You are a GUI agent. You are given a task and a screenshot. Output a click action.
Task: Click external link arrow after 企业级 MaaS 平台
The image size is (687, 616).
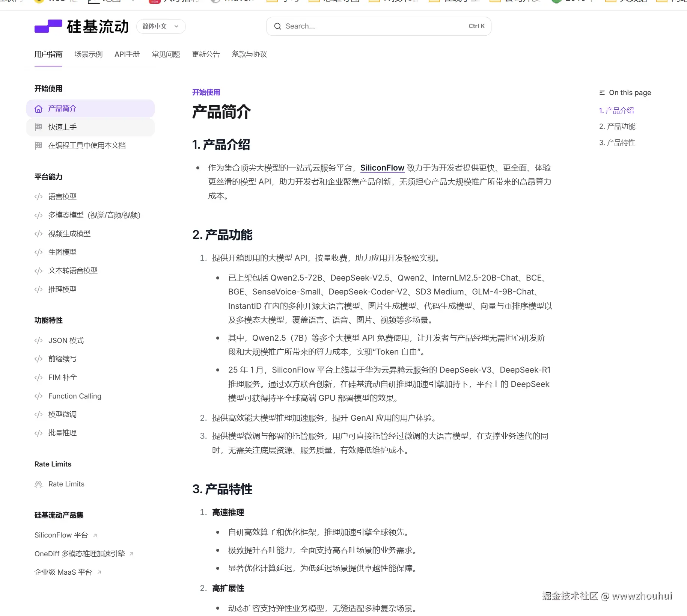coord(99,572)
